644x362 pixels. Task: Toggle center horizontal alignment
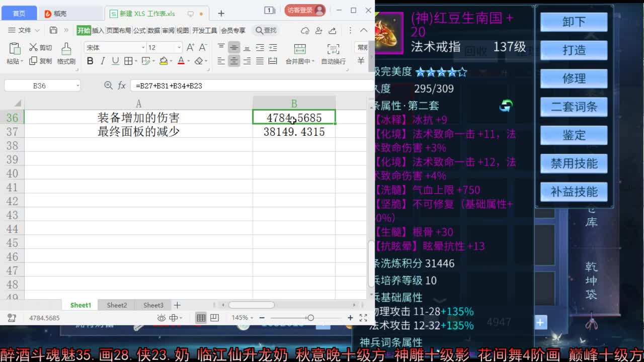[x=233, y=61]
